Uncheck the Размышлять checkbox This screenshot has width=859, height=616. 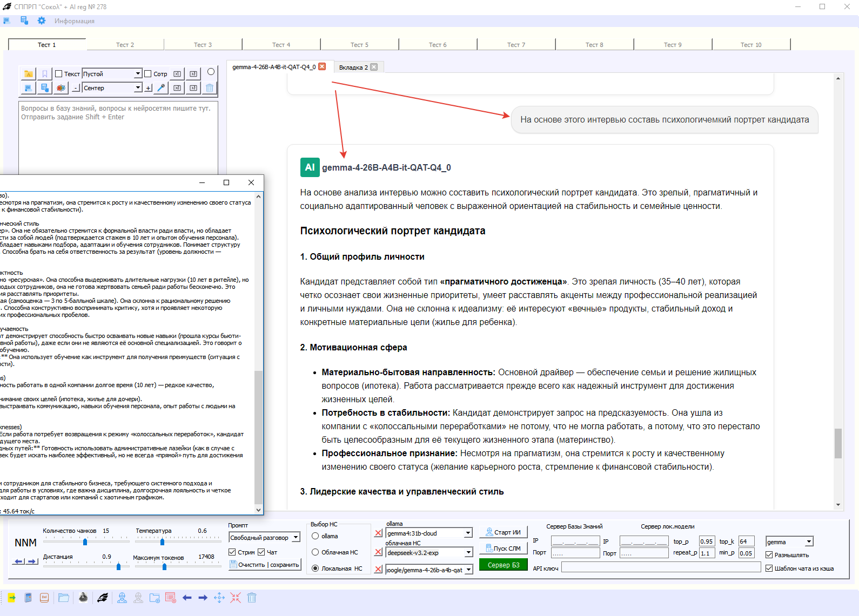coord(769,555)
